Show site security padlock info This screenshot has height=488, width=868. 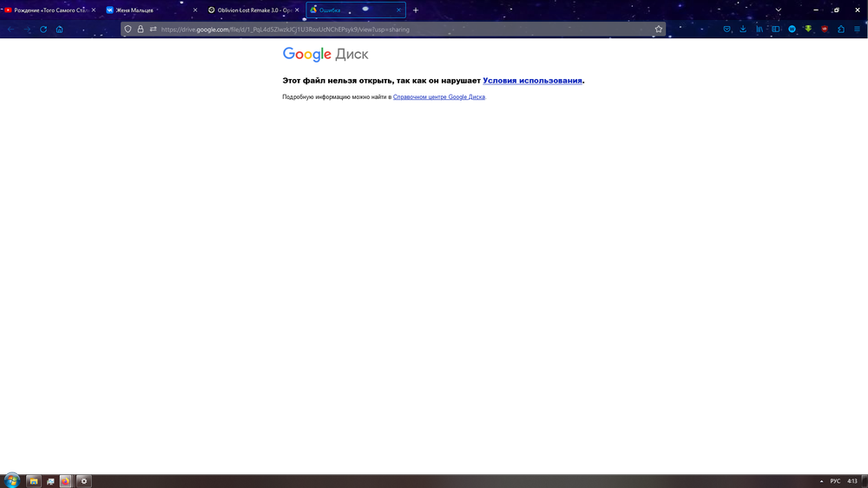pos(141,30)
